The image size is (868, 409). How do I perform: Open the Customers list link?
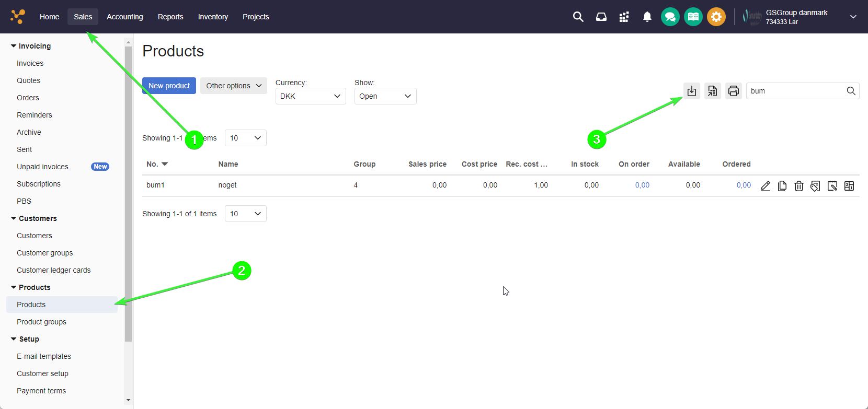click(x=34, y=236)
